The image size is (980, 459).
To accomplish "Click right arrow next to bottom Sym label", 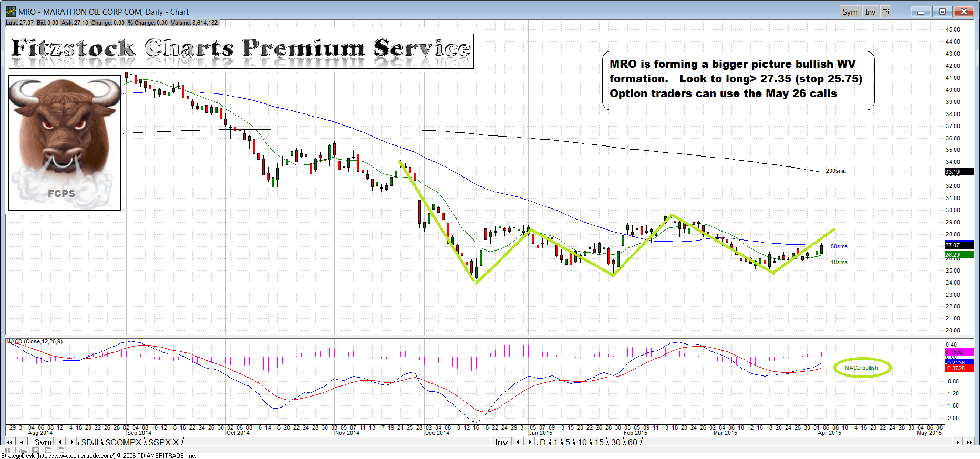I will point(72,442).
